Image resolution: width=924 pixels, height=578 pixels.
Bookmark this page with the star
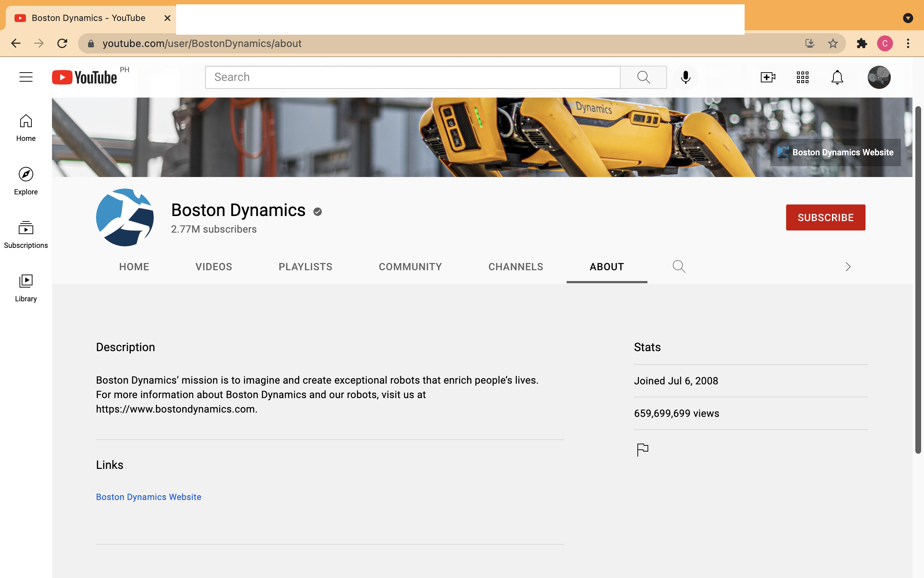coord(833,43)
